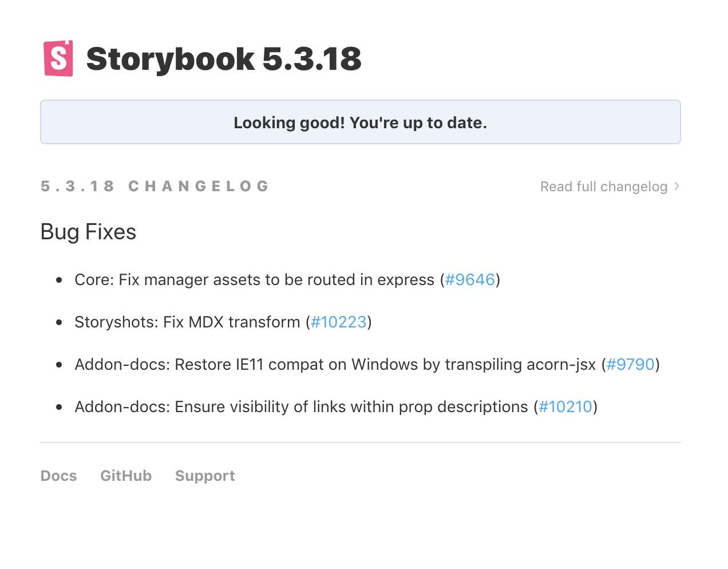Click the Storybook 5.3.18 heading
728x569 pixels.
pyautogui.click(x=223, y=58)
